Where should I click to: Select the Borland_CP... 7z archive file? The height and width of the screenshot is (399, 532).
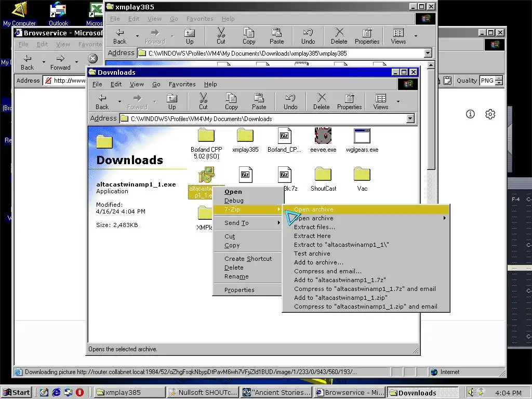click(284, 140)
